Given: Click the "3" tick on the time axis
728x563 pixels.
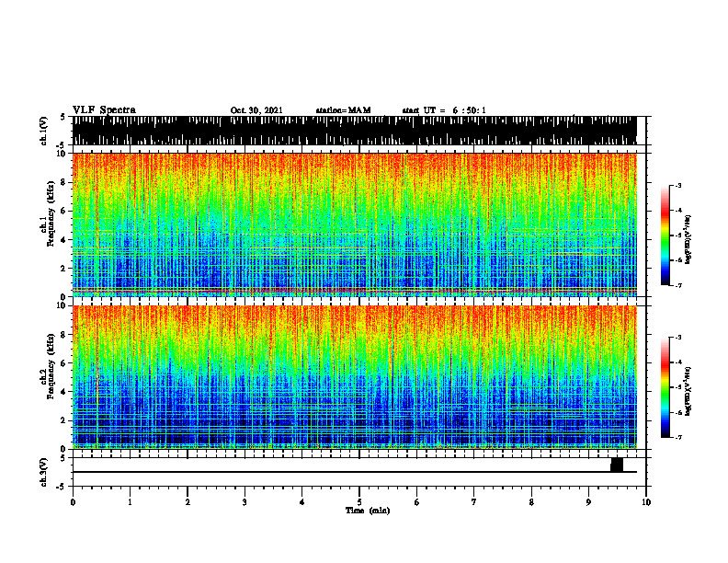Looking at the screenshot, I should pyautogui.click(x=245, y=502).
